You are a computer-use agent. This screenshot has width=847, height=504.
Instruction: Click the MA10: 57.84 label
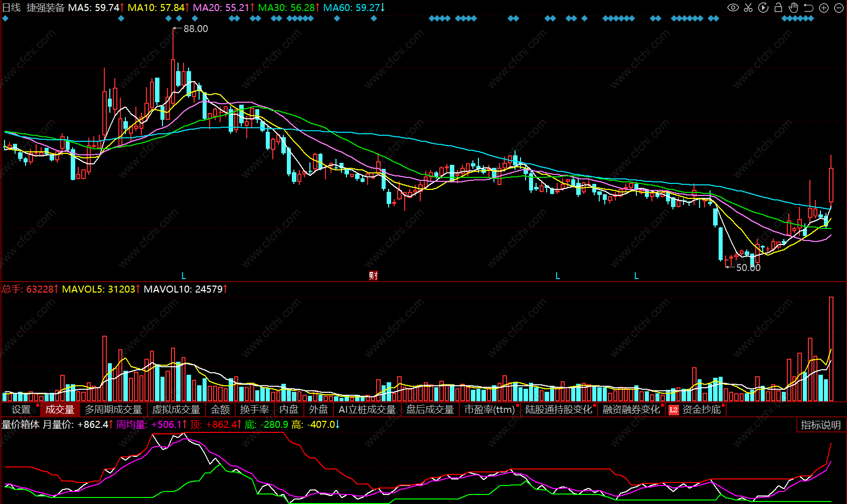tap(158, 8)
